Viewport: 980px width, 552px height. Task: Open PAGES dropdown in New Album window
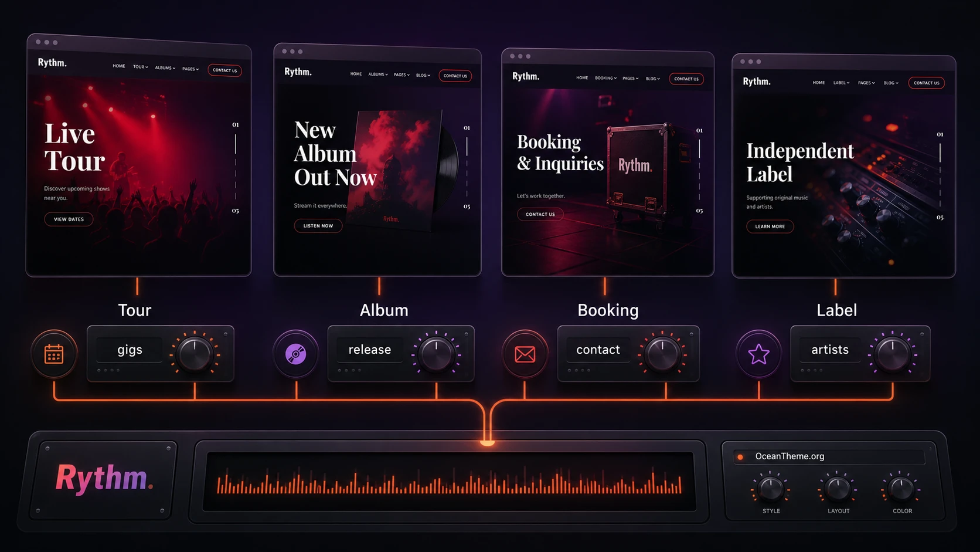[401, 75]
